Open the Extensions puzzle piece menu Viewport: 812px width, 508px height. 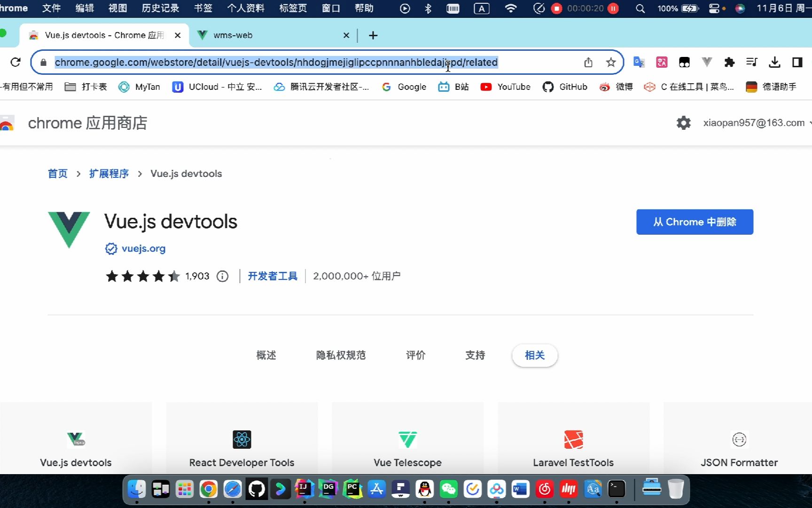pos(729,62)
